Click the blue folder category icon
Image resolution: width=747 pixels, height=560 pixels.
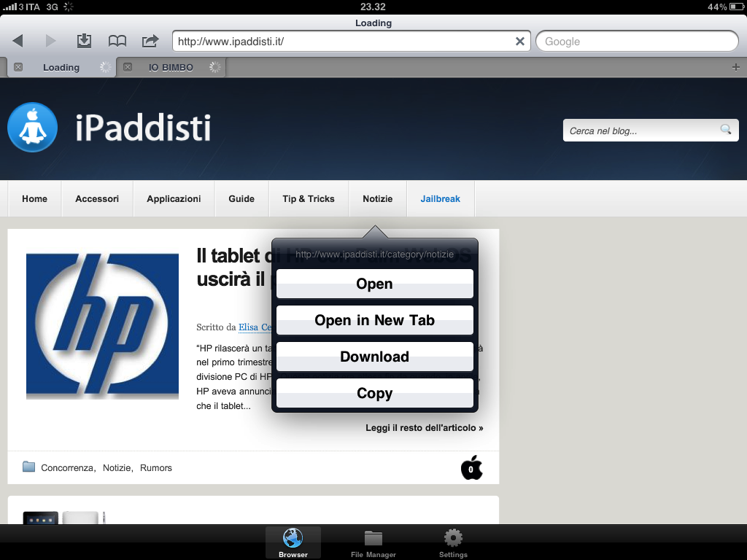tap(29, 467)
